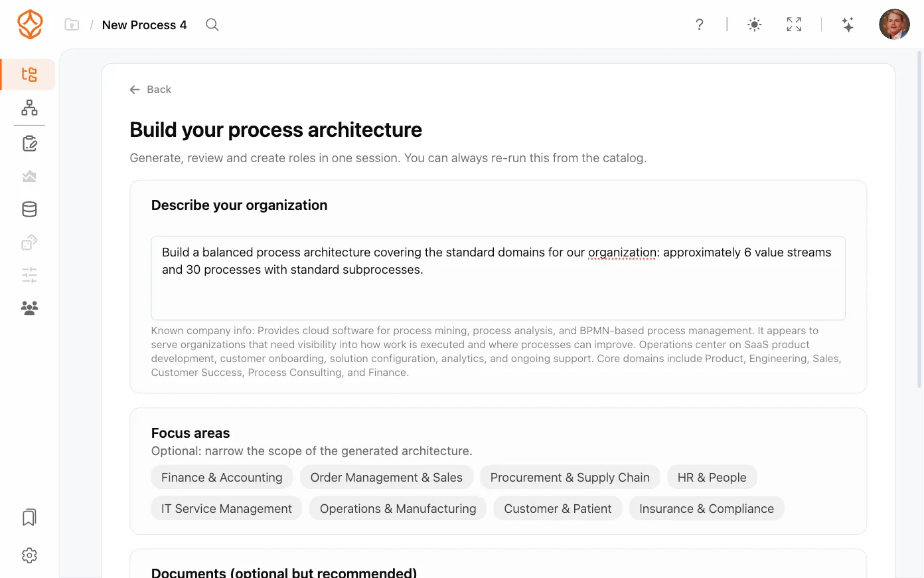Click Describe your organization heading

(x=239, y=205)
